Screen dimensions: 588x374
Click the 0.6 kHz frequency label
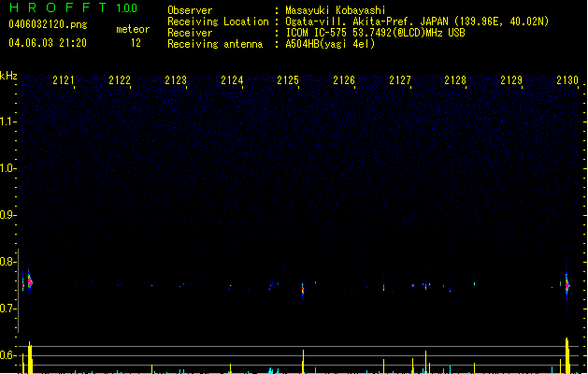(x=7, y=355)
